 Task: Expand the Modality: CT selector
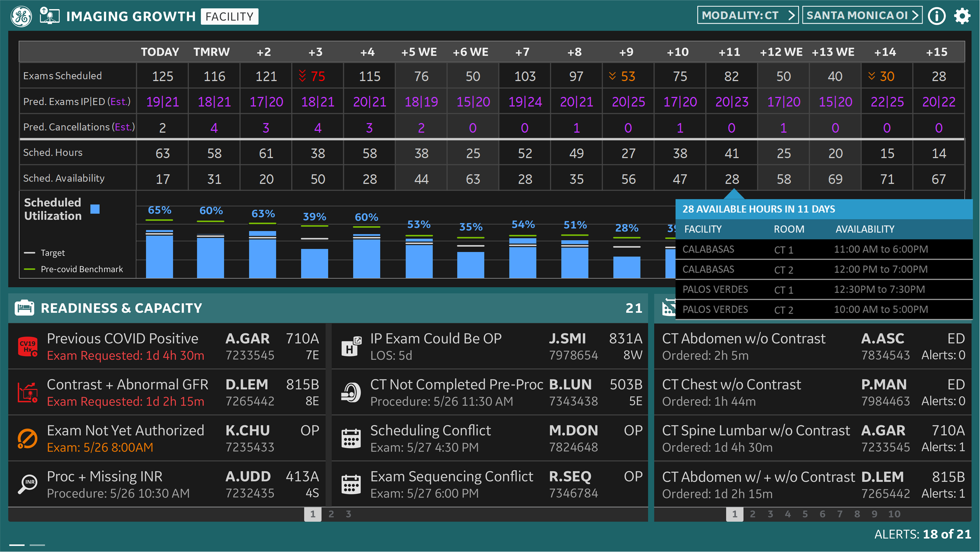[x=747, y=15]
